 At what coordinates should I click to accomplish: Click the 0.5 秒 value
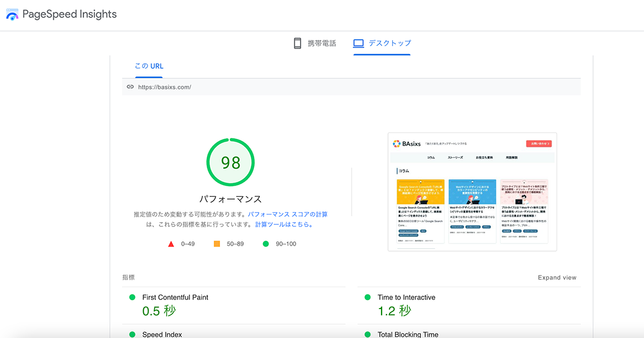pos(159,311)
